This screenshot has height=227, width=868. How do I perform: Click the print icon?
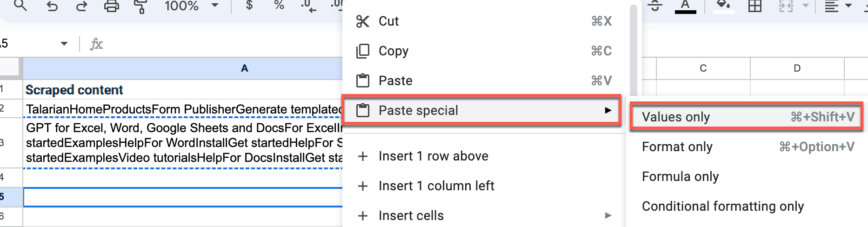point(111,6)
